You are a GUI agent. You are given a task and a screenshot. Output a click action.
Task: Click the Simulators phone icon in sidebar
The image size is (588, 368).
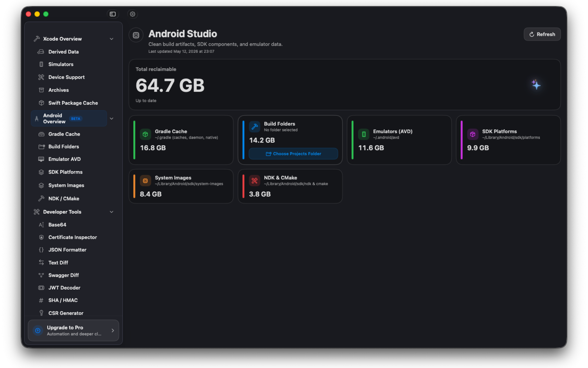click(x=41, y=64)
